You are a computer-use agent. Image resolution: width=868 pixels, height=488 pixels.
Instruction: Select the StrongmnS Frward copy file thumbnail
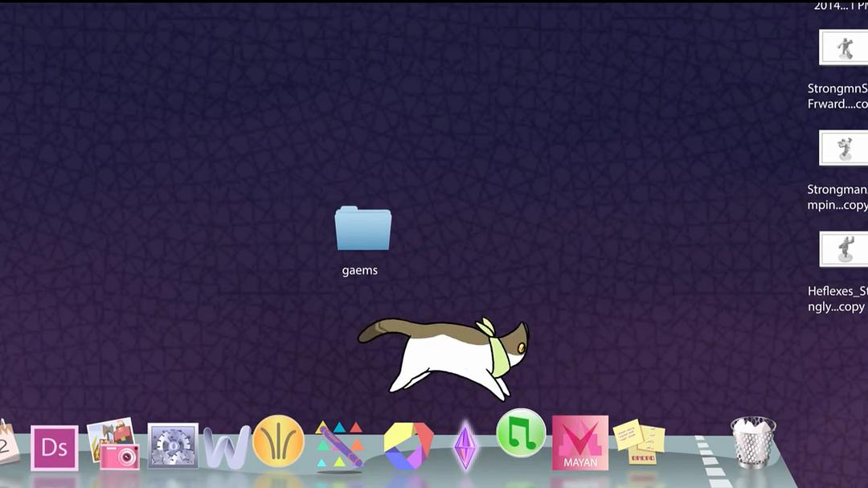pos(843,47)
